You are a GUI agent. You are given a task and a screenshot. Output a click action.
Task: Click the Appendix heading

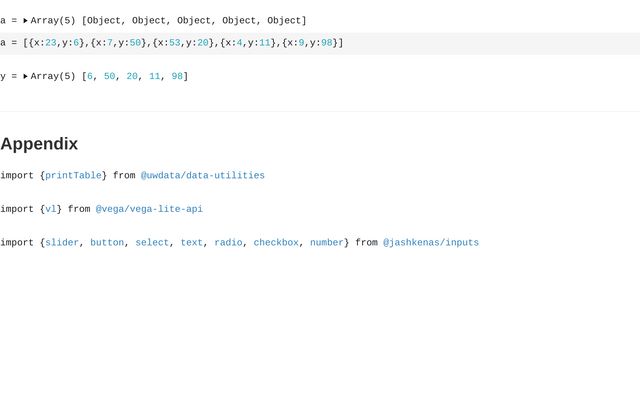point(39,143)
